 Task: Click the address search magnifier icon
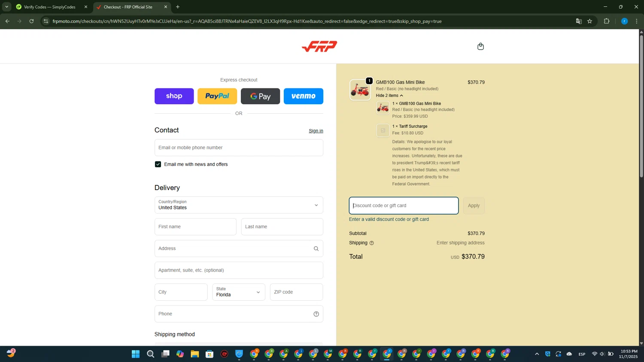[316, 249]
